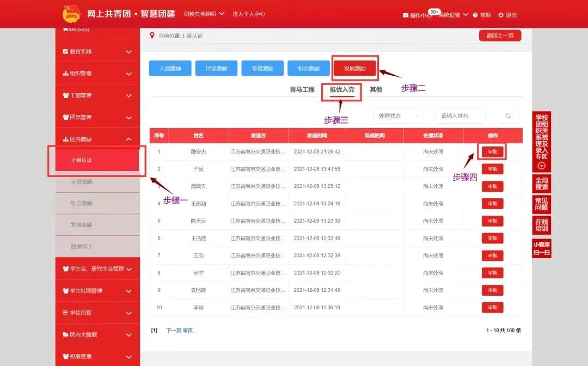Image resolution: width=588 pixels, height=366 pixels.
Task: Click the 组织管理 sidebar hierarchy icon
Action: pos(65,73)
